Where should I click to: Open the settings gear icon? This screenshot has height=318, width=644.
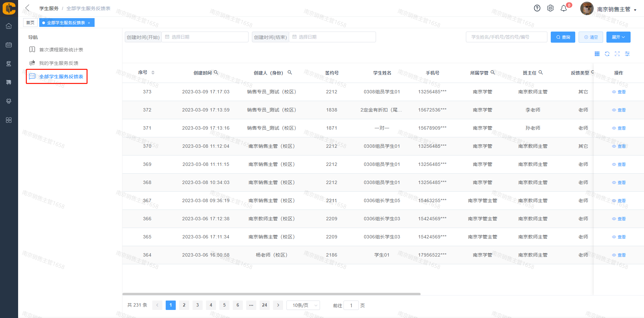point(550,8)
